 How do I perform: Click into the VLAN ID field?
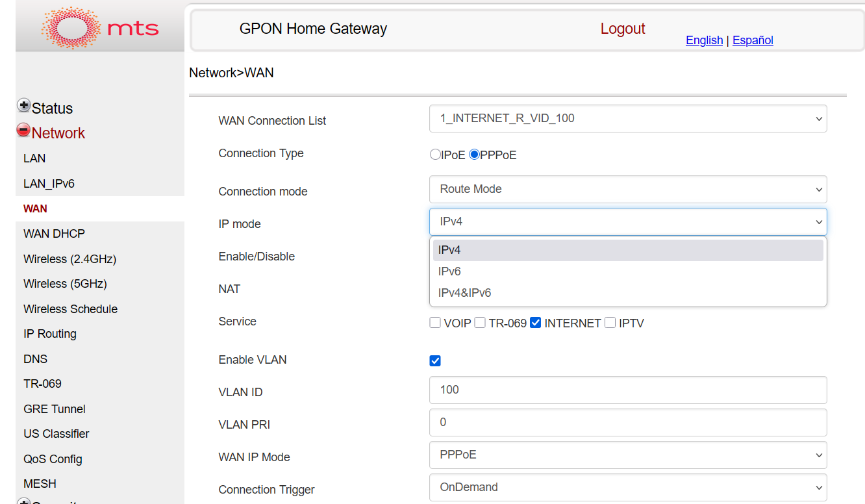click(x=628, y=390)
